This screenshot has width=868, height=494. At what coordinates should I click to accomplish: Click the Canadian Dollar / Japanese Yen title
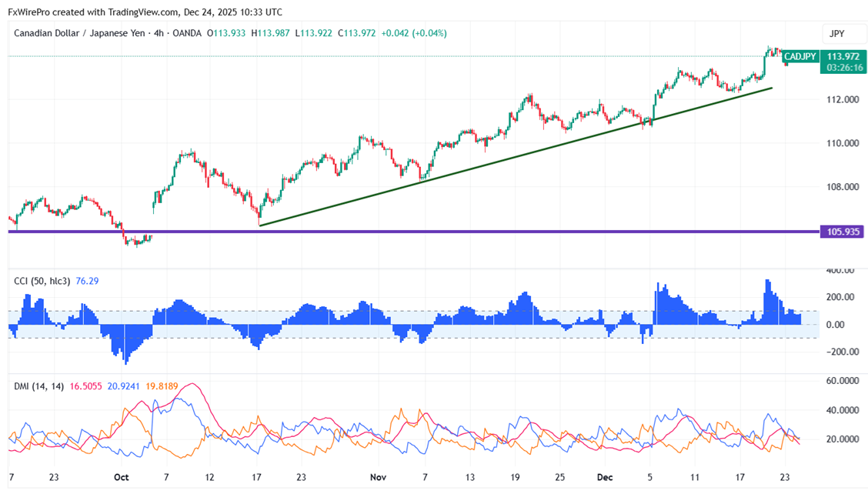click(79, 33)
